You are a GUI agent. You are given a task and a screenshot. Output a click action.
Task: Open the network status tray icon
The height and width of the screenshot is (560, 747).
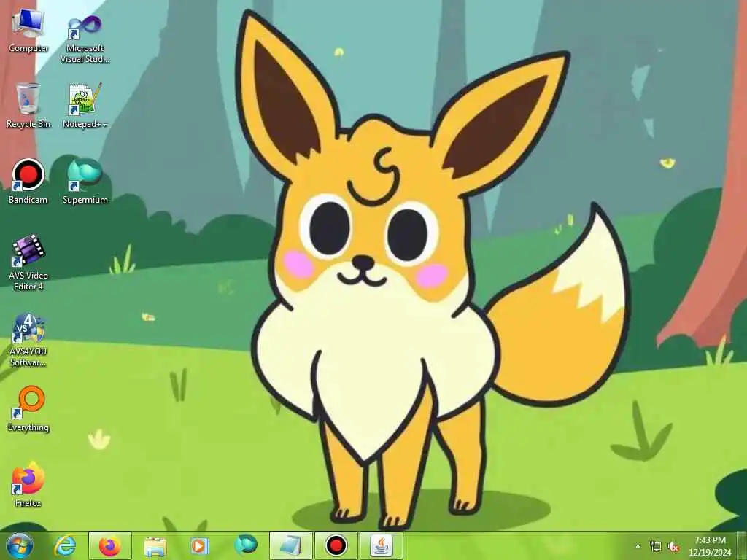click(656, 546)
